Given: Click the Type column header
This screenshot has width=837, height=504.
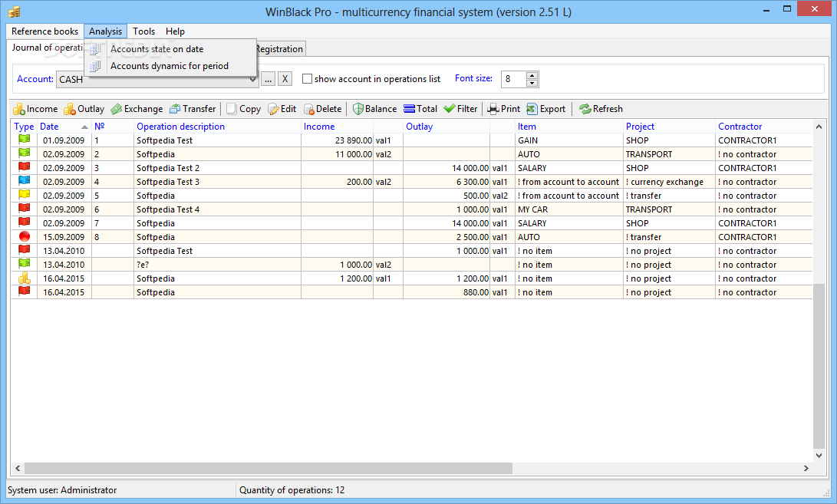Looking at the screenshot, I should (24, 127).
